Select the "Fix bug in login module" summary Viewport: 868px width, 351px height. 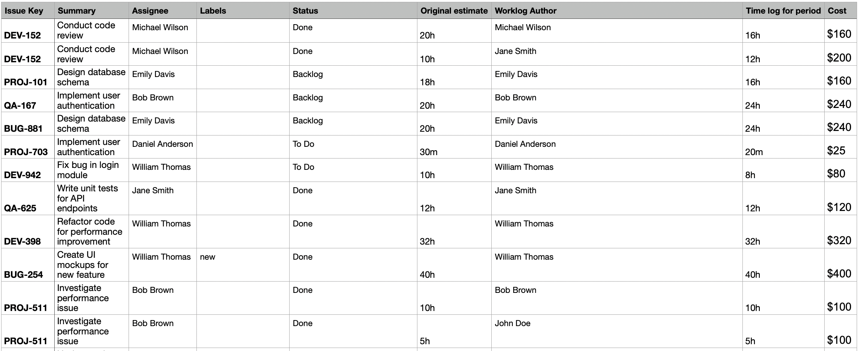[88, 170]
